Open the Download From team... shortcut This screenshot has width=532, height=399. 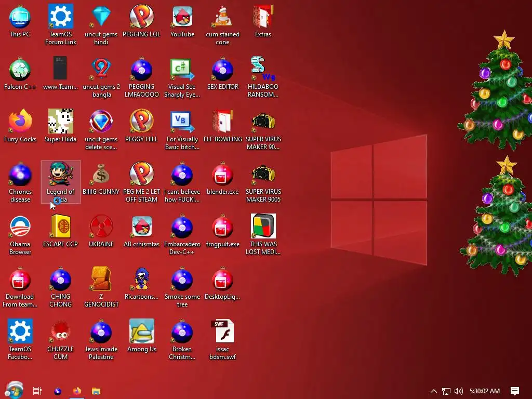point(20,287)
